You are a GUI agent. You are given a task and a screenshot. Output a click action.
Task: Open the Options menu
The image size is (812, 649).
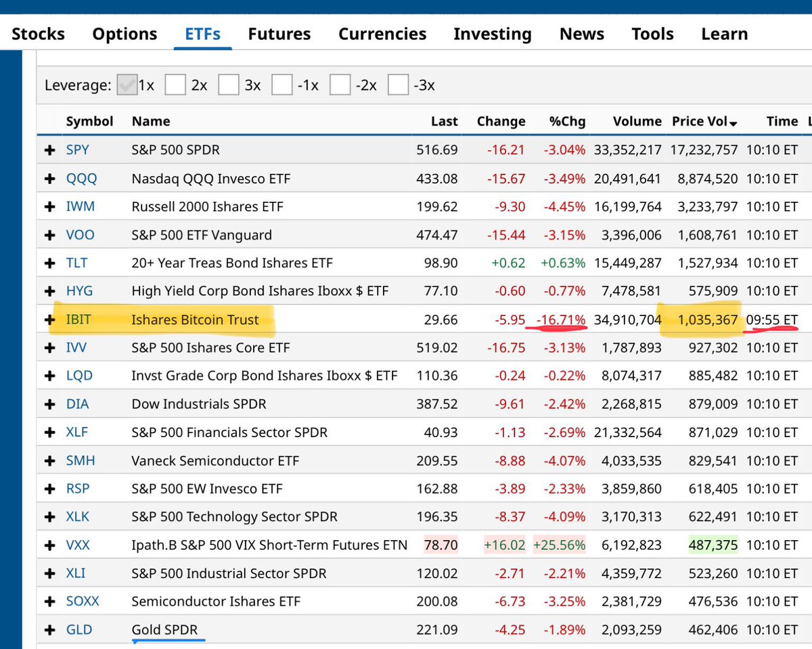coord(125,34)
